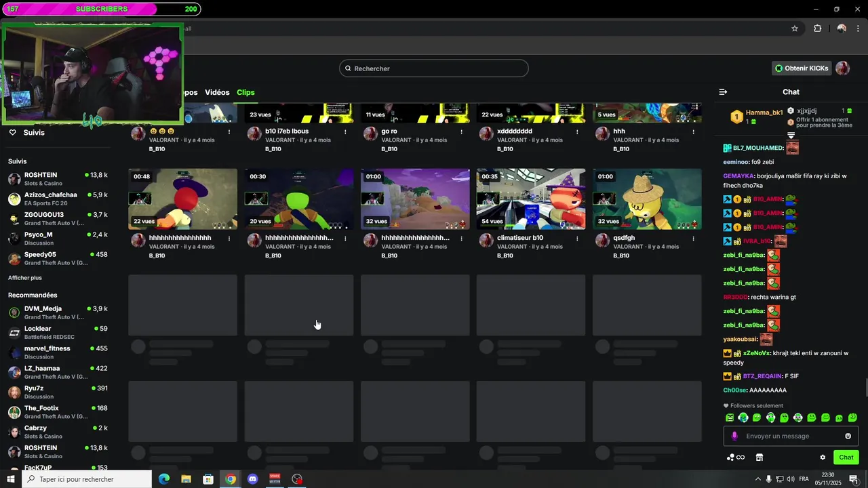The image size is (868, 488).
Task: Open options menu for 'climatiseur b10' clip
Action: point(577,239)
